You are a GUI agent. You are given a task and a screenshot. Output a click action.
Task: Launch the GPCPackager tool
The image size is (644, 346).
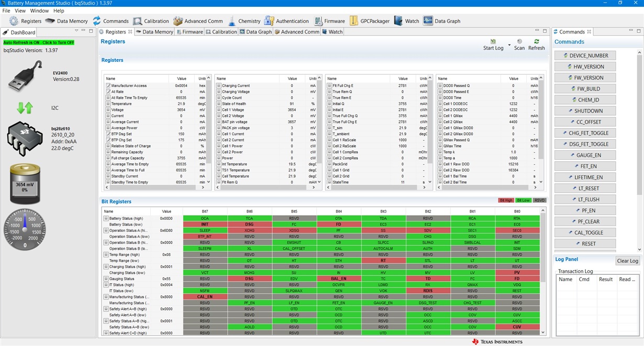click(369, 21)
